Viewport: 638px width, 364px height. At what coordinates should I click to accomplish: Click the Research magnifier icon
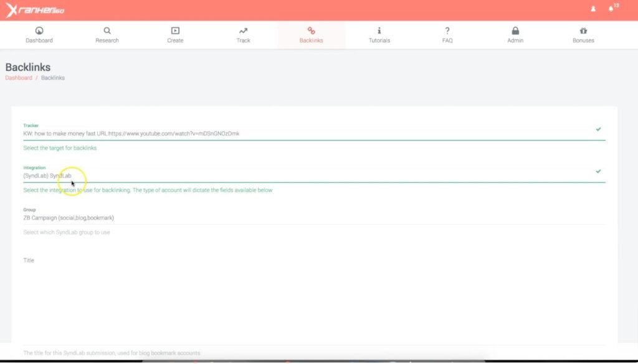click(107, 30)
